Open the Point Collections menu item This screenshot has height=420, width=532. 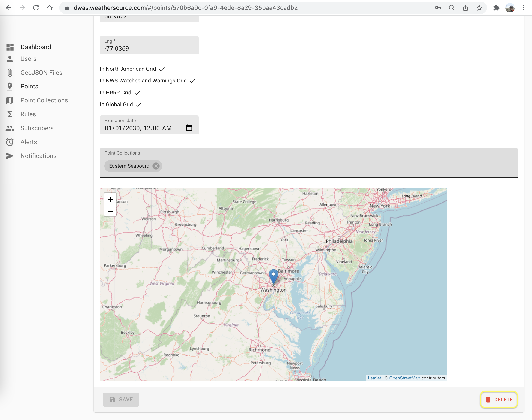44,100
